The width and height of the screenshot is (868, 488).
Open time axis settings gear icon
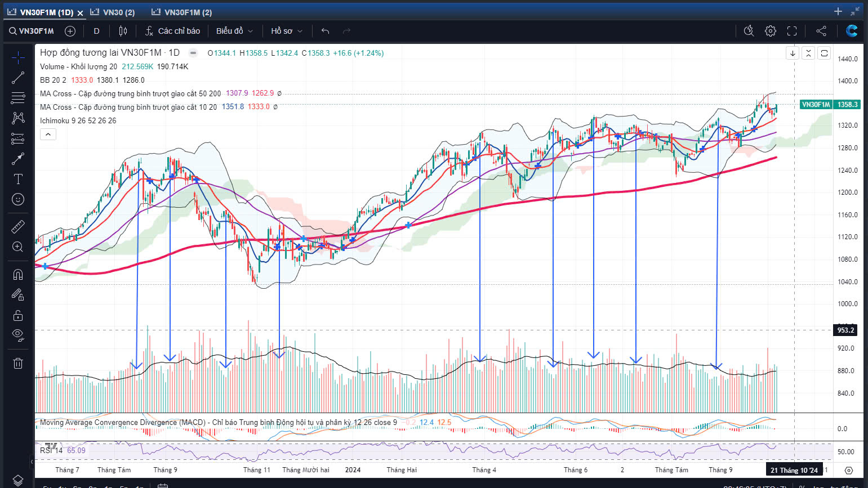(x=849, y=470)
